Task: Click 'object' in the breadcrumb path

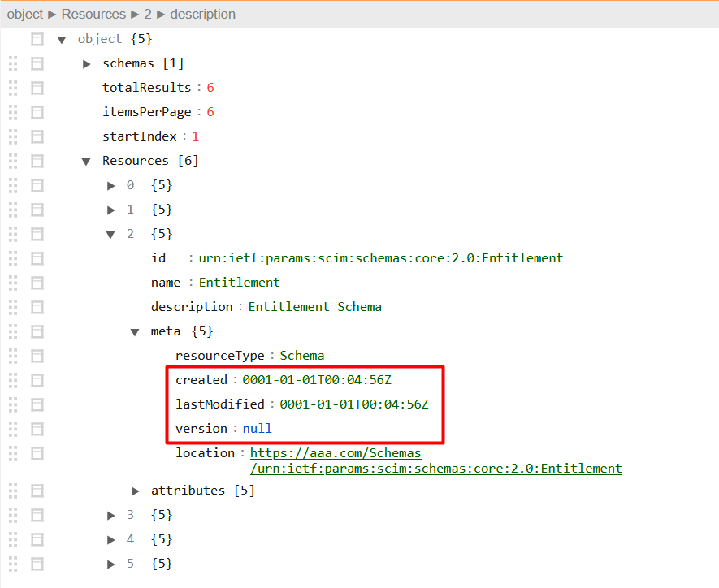Action: pyautogui.click(x=24, y=14)
